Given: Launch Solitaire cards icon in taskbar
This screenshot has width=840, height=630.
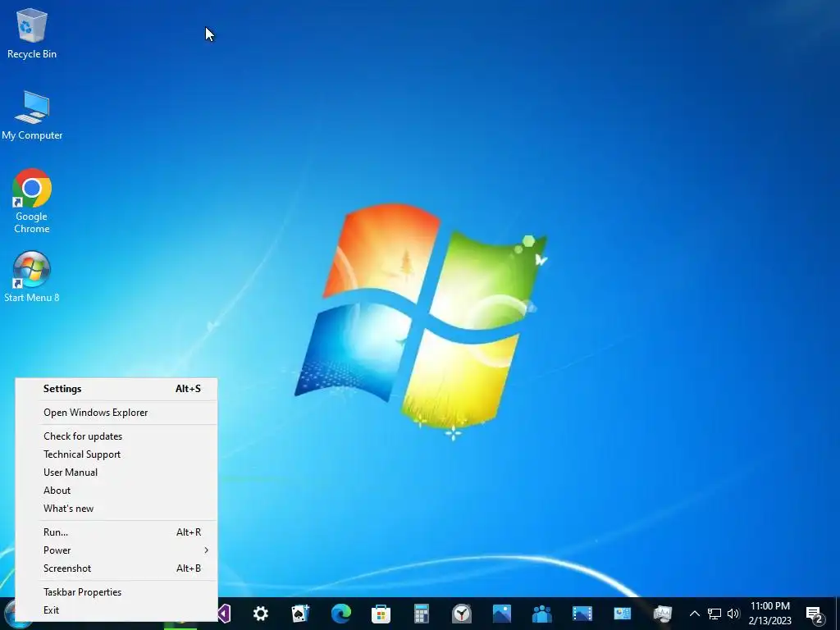Looking at the screenshot, I should (300, 614).
